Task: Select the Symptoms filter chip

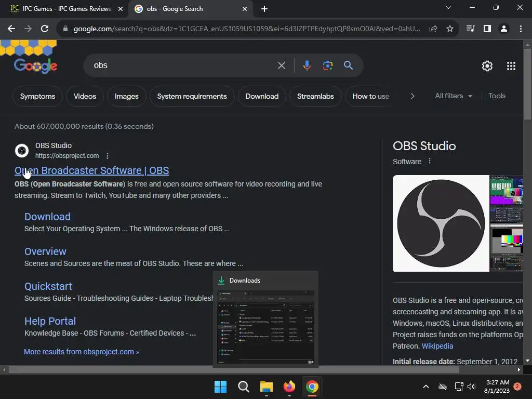Action: [37, 96]
